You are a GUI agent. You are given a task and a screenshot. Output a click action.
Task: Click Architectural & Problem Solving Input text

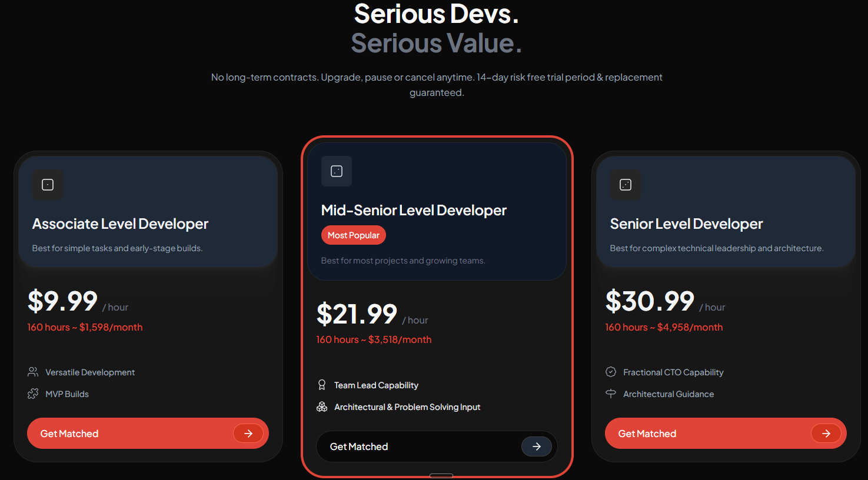[407, 407]
